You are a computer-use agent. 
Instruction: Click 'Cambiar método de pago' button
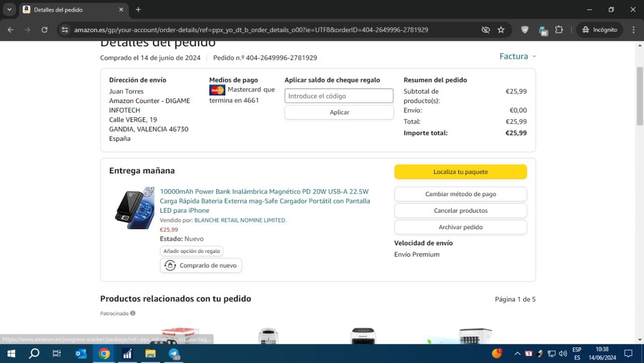460,194
